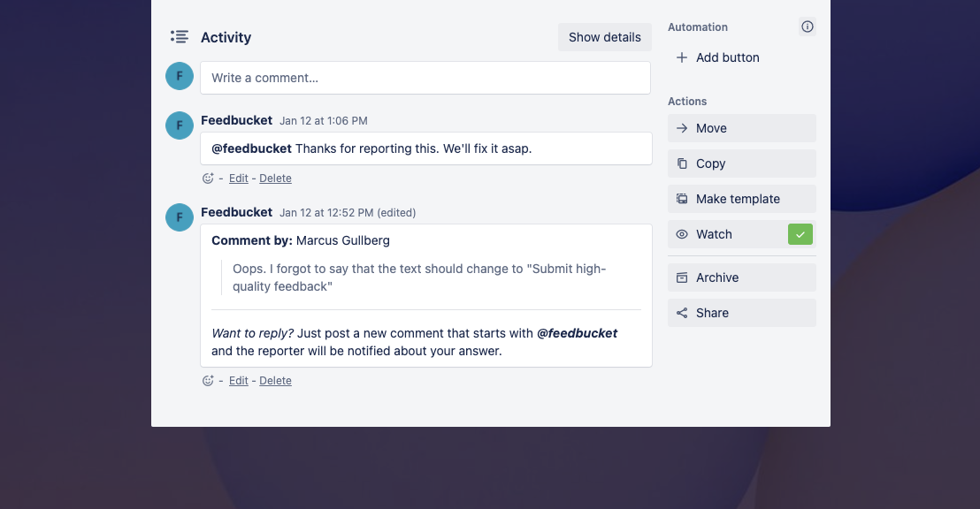The height and width of the screenshot is (509, 980).
Task: Open avatar of the 12:52 PM comment
Action: [x=180, y=217]
